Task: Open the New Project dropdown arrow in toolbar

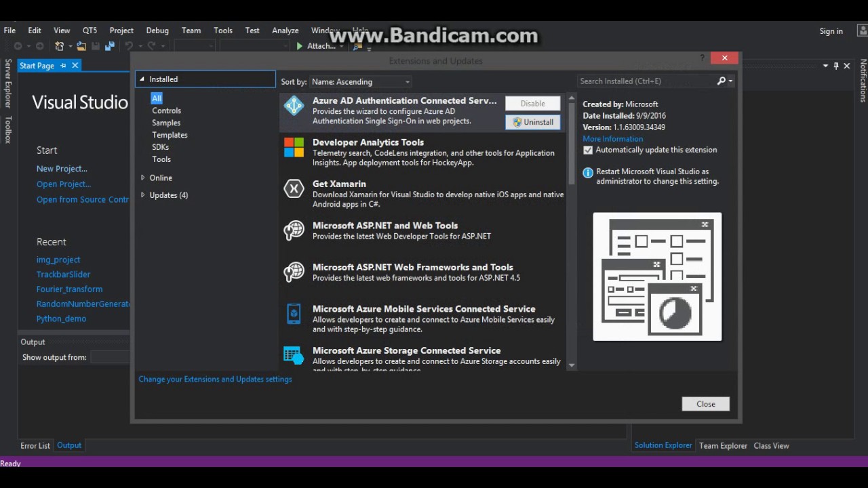Action: point(69,46)
